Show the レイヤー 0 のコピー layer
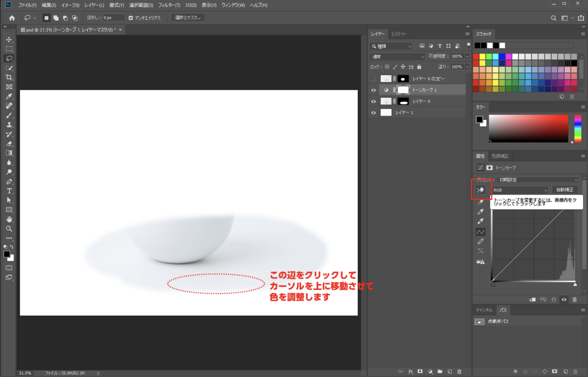The image size is (588, 377). [x=373, y=79]
